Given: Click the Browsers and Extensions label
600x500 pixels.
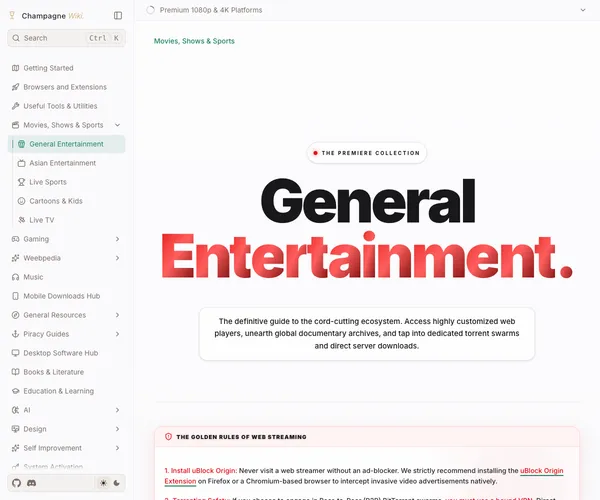Looking at the screenshot, I should 65,87.
